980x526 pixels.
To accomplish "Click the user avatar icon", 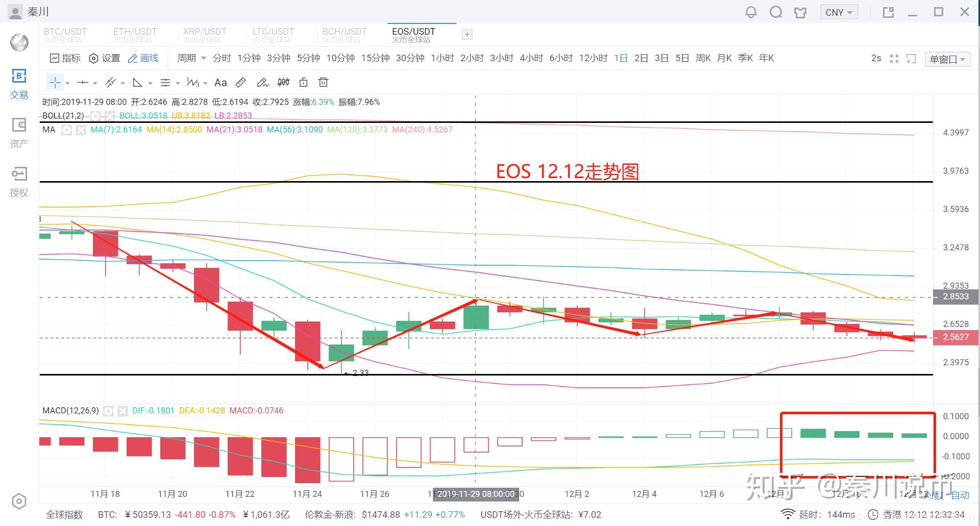I will 16,12.
